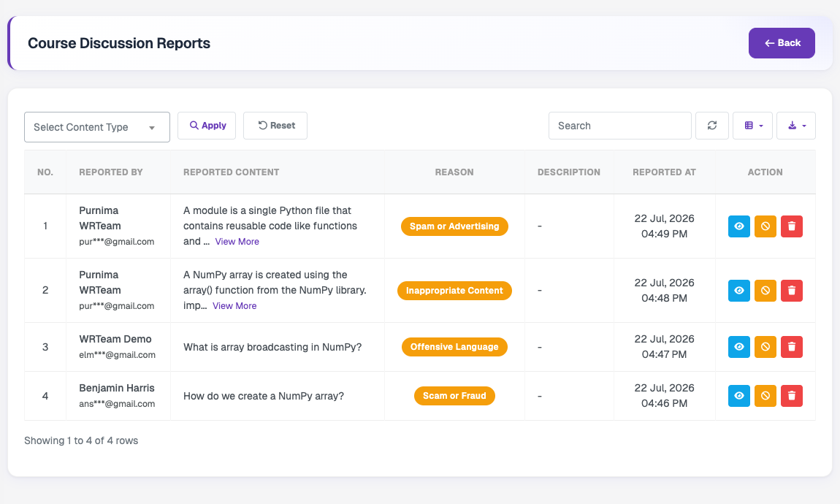Click the REPORTED AT column header
The width and height of the screenshot is (840, 504).
pyautogui.click(x=664, y=172)
